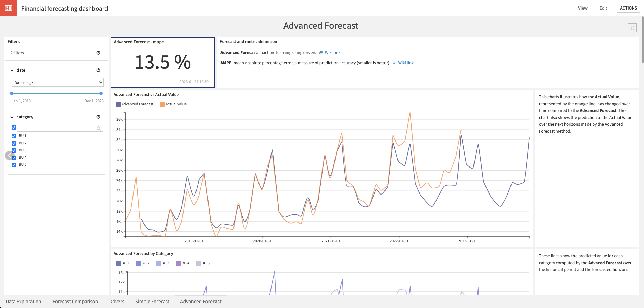Click the fullscreen expand icon near Advanced Forecast title
Image resolution: width=644 pixels, height=308 pixels.
632,28
